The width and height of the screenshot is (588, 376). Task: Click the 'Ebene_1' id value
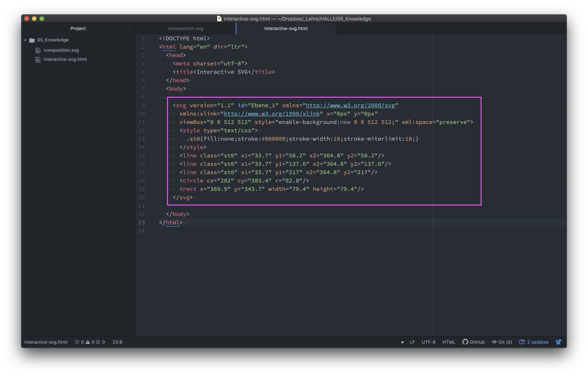point(263,105)
